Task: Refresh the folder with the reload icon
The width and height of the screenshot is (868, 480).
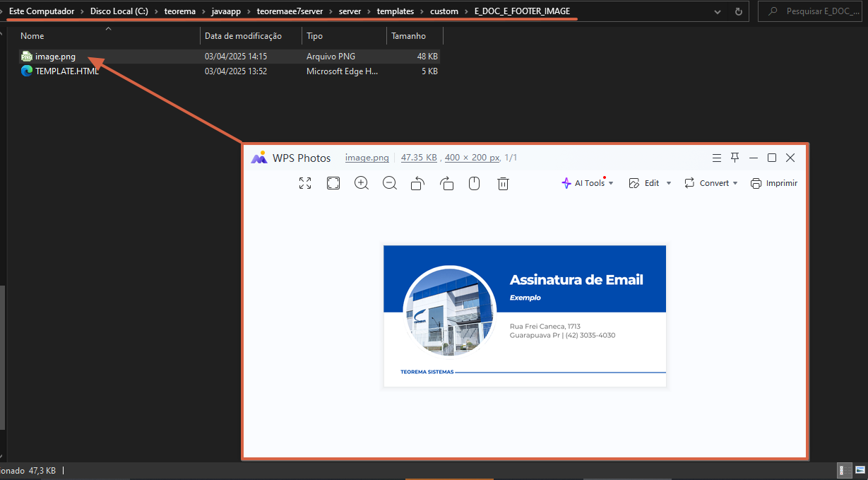Action: pyautogui.click(x=739, y=12)
